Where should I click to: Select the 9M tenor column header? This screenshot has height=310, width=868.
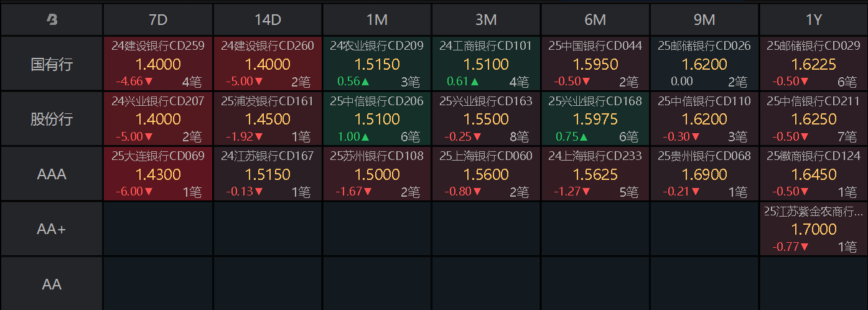tap(704, 20)
